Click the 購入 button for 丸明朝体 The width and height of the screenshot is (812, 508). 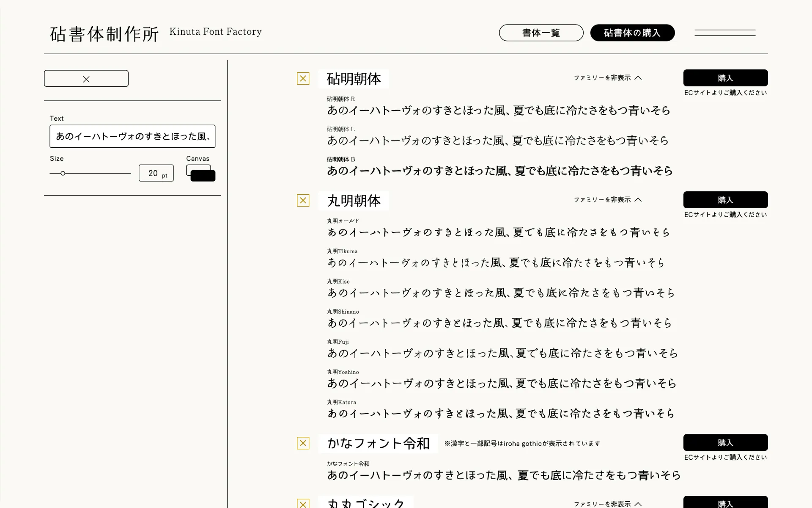tap(725, 200)
